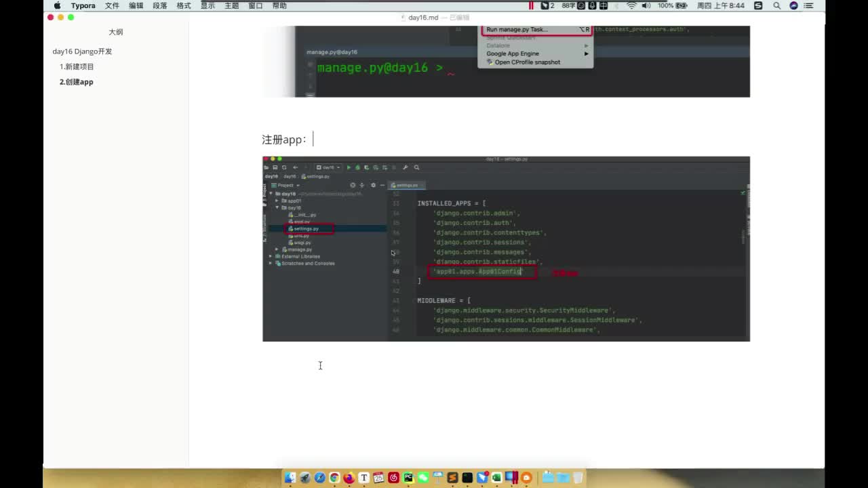
Task: Open Terminal from the Dock
Action: [467, 477]
